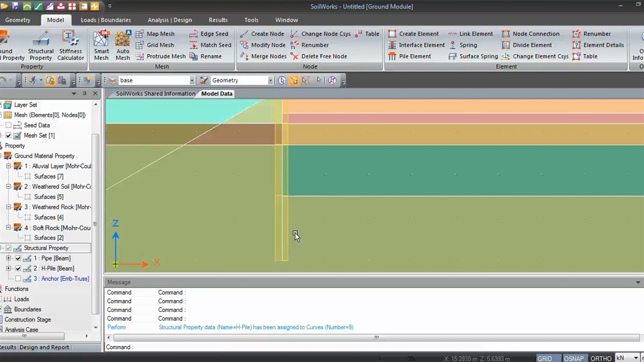The image size is (644, 362).
Task: Enable the Anchor [Emb-Truss] checkbox
Action: point(18,279)
